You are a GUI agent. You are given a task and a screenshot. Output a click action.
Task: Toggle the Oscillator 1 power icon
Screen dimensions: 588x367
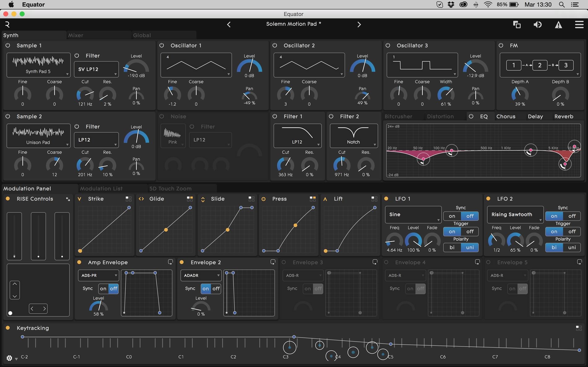[162, 45]
